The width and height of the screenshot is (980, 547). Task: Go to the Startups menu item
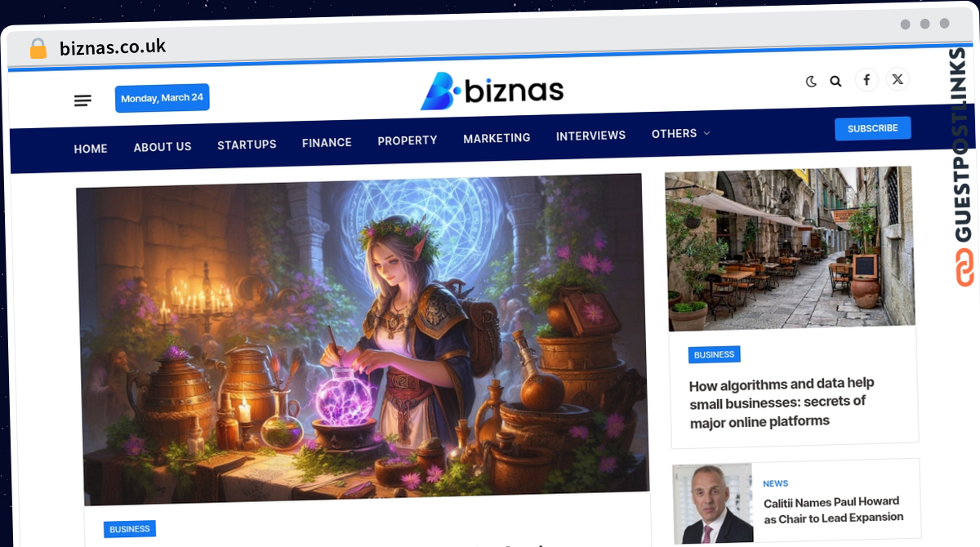coord(247,145)
